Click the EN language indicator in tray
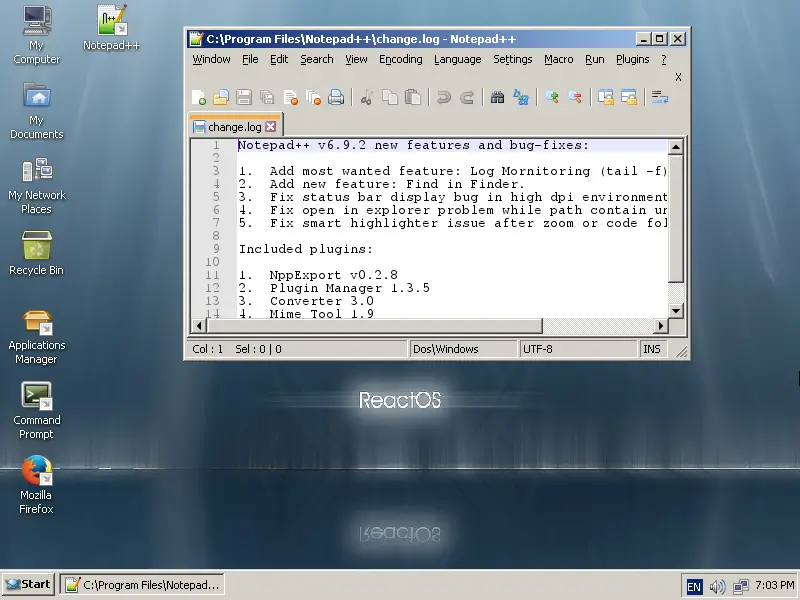 point(694,586)
